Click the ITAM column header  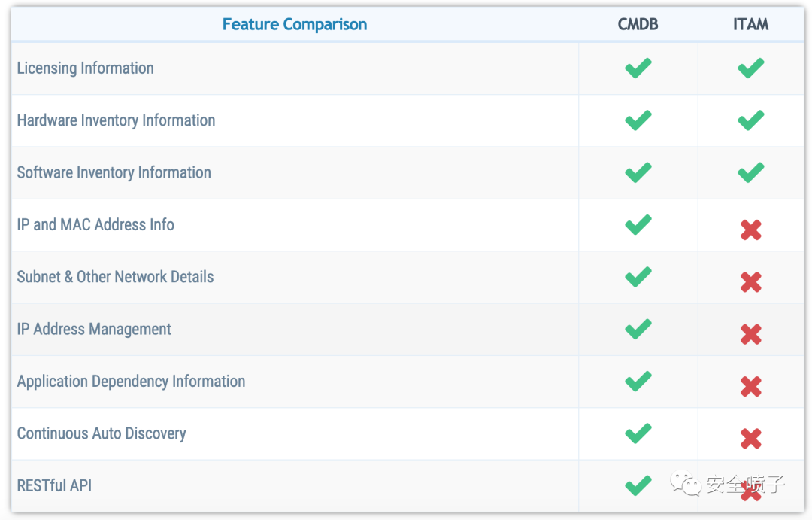(750, 24)
